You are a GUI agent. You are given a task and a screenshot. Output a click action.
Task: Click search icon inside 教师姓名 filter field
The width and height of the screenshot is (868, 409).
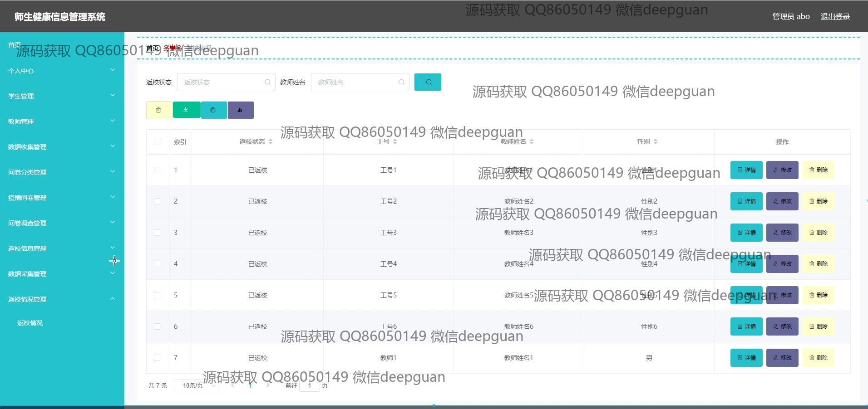click(401, 82)
